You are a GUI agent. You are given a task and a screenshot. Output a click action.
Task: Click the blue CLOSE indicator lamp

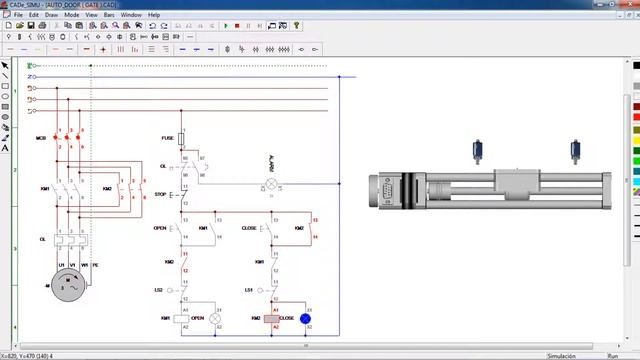(305, 319)
